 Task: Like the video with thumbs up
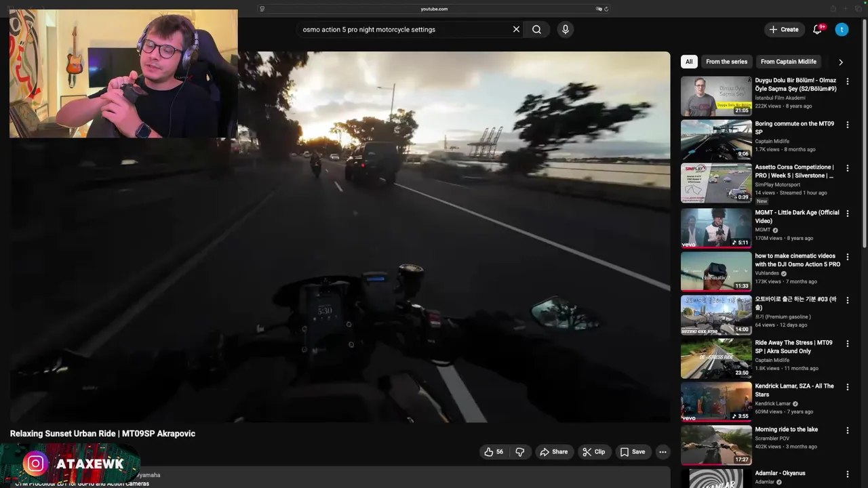pyautogui.click(x=494, y=452)
